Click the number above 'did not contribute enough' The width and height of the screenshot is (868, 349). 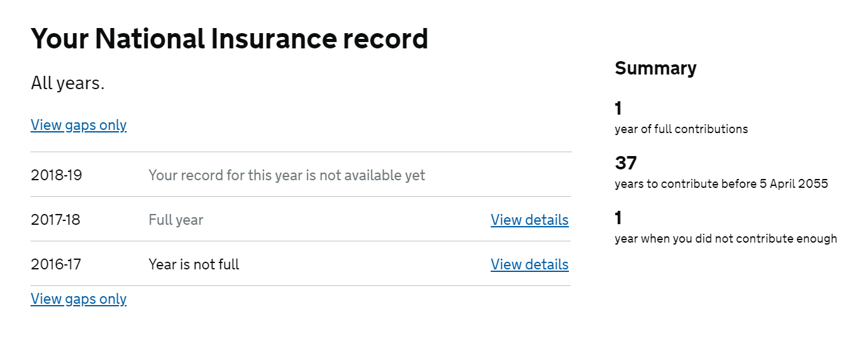(x=619, y=218)
